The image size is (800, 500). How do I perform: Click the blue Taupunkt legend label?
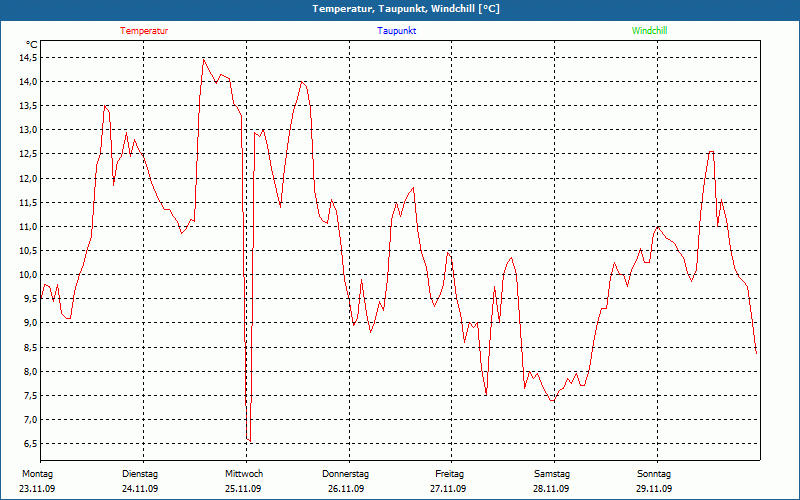point(396,31)
